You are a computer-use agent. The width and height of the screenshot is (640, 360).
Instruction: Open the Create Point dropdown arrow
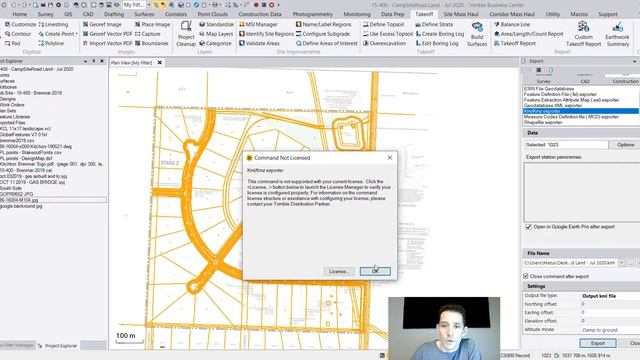point(76,34)
